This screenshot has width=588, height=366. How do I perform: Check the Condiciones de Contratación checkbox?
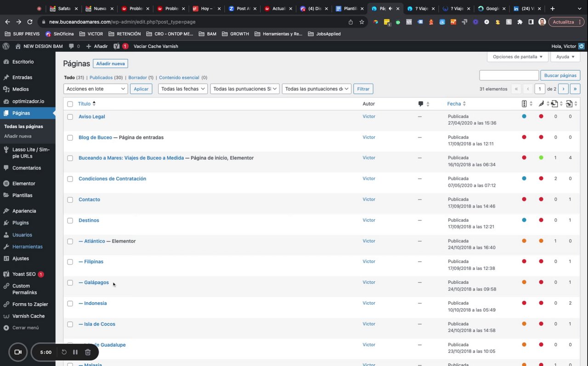(70, 179)
